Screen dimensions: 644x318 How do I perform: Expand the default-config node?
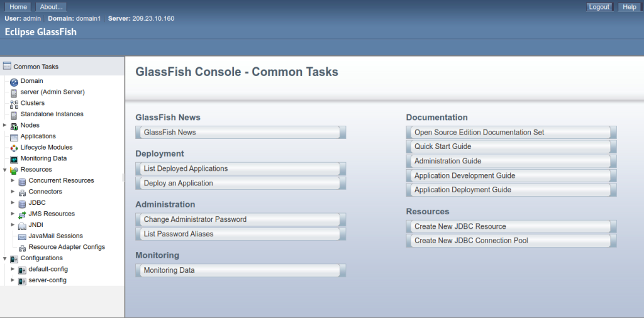(x=13, y=269)
